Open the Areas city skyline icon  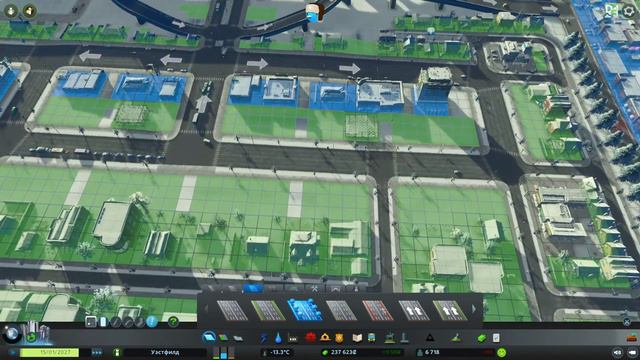37,333
